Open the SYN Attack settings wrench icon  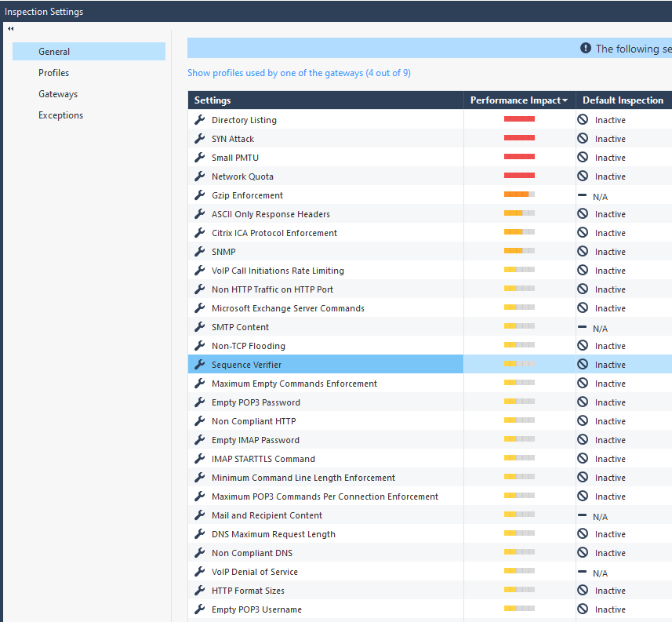pyautogui.click(x=198, y=138)
